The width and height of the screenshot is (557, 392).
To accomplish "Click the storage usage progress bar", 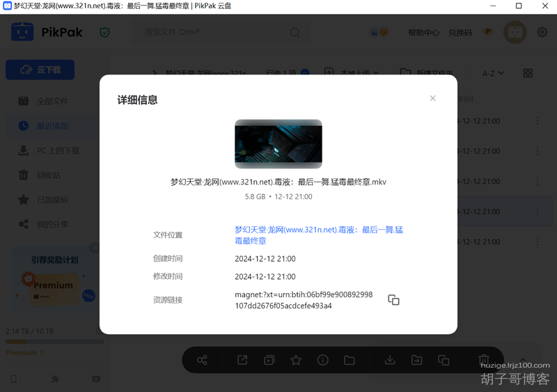I will click(55, 342).
